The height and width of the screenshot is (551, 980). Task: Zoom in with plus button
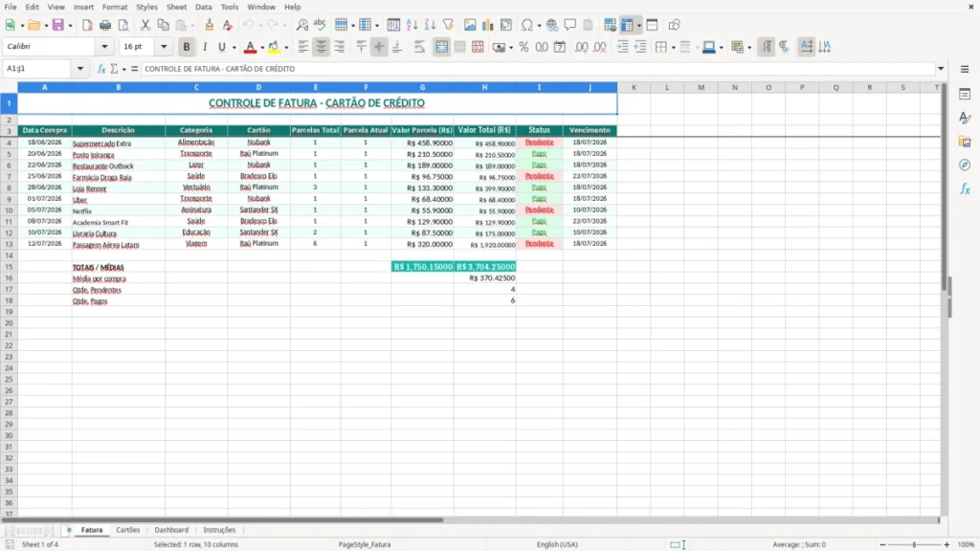947,544
